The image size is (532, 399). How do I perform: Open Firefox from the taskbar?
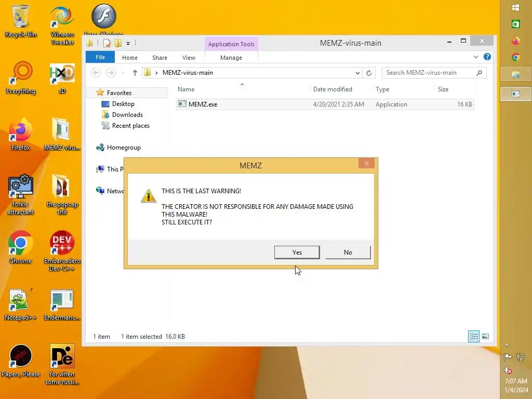[x=516, y=41]
